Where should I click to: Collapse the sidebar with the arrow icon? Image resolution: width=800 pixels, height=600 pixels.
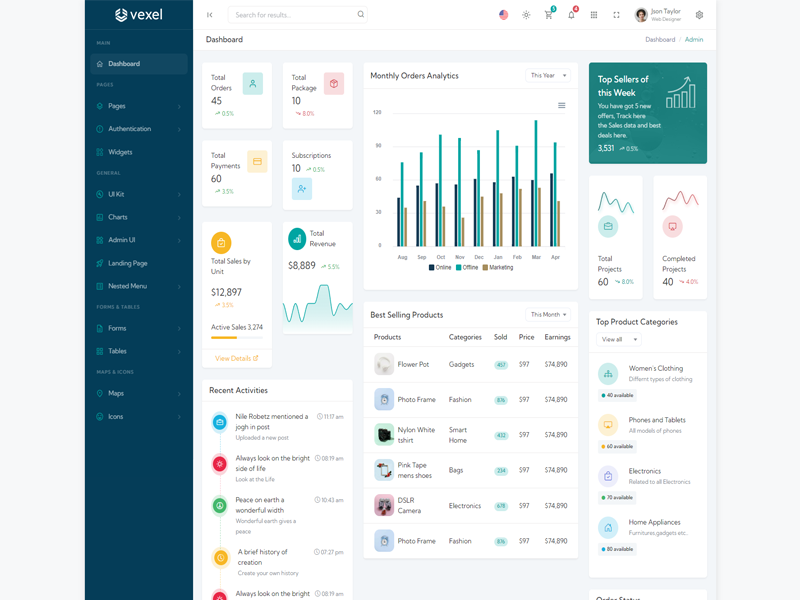(210, 15)
